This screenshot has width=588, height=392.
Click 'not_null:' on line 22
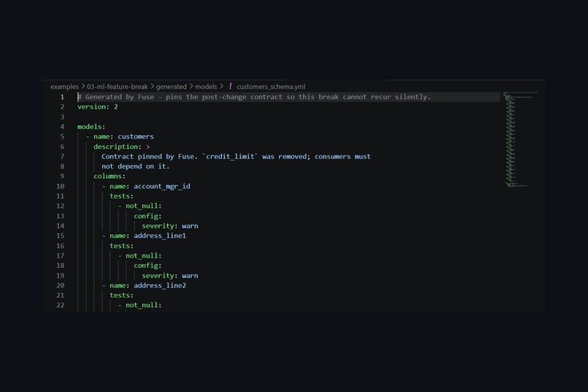point(143,305)
